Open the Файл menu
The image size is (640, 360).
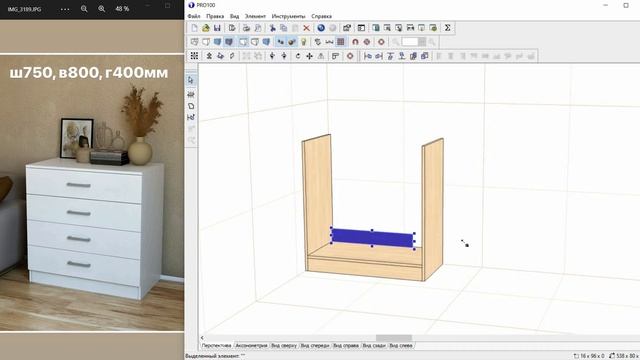tap(194, 16)
